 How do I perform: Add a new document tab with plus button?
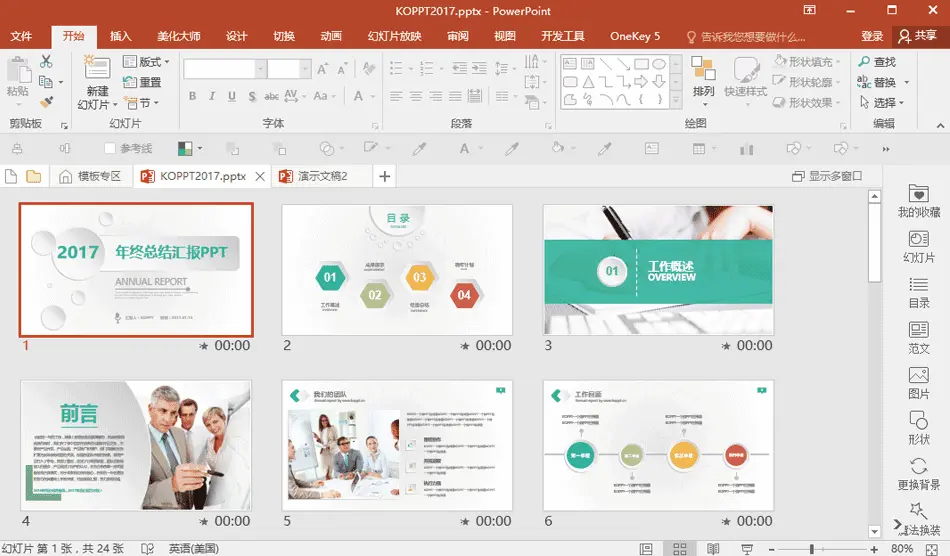click(385, 176)
